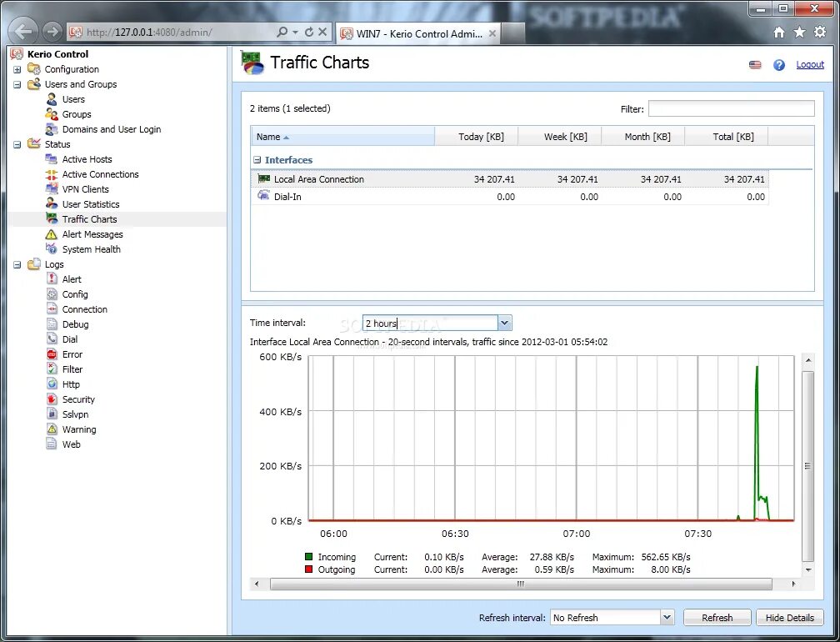Open the Filter log icon
Image resolution: width=840 pixels, height=642 pixels.
[52, 369]
